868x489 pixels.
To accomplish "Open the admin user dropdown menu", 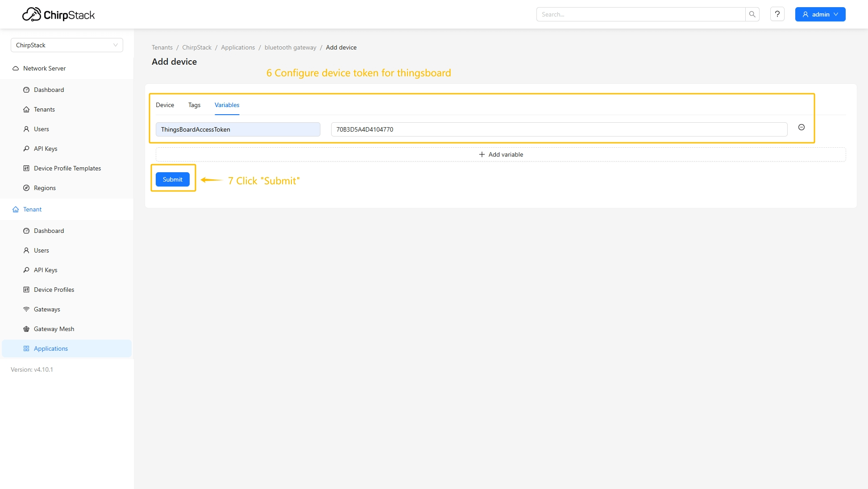I will point(820,14).
